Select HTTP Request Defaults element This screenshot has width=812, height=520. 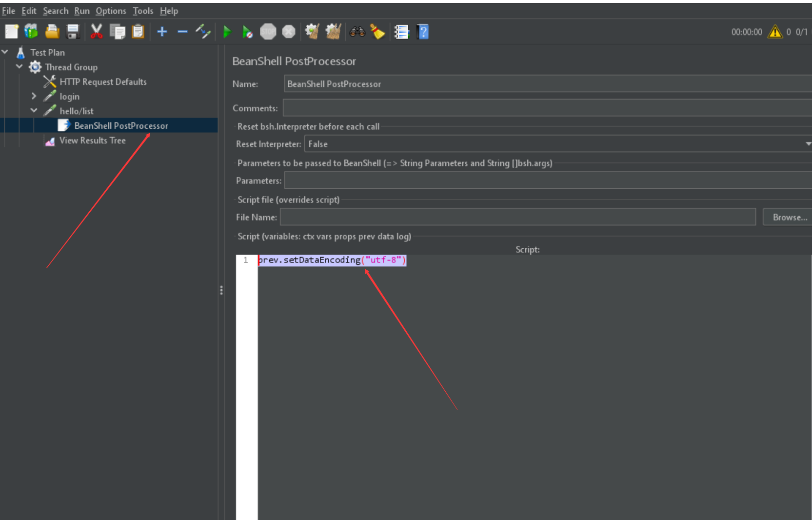tap(103, 81)
